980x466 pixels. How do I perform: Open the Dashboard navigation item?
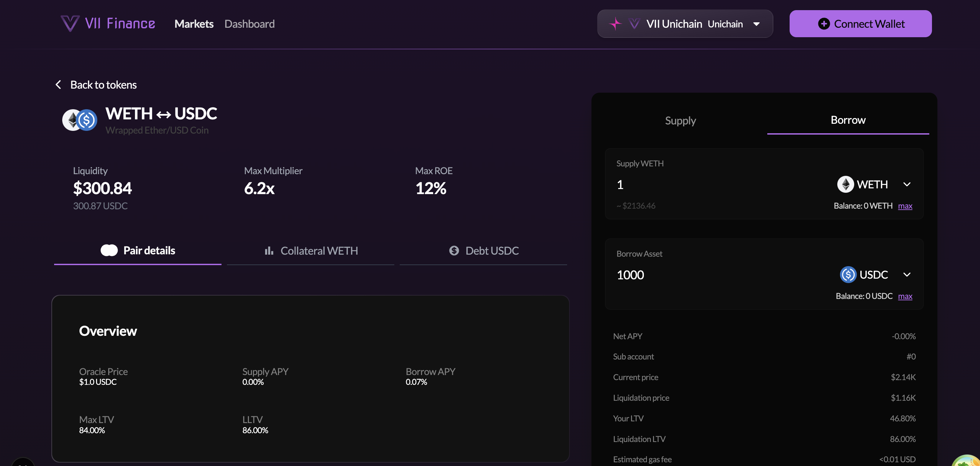tap(249, 24)
